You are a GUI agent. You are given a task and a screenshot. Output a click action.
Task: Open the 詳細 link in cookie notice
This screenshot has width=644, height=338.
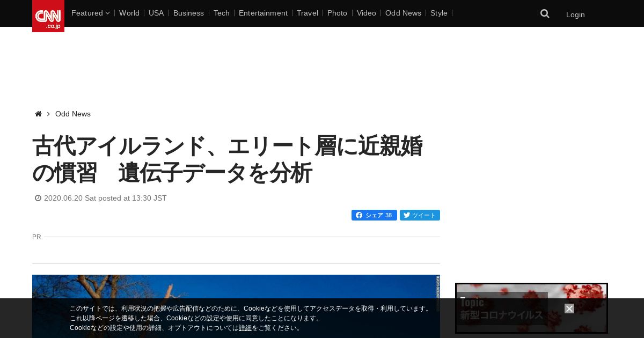pyautogui.click(x=245, y=328)
